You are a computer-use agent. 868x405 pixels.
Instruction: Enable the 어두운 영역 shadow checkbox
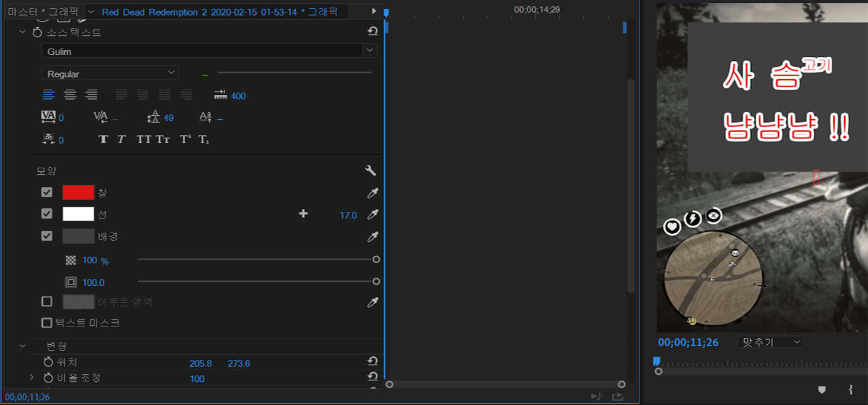tap(47, 301)
